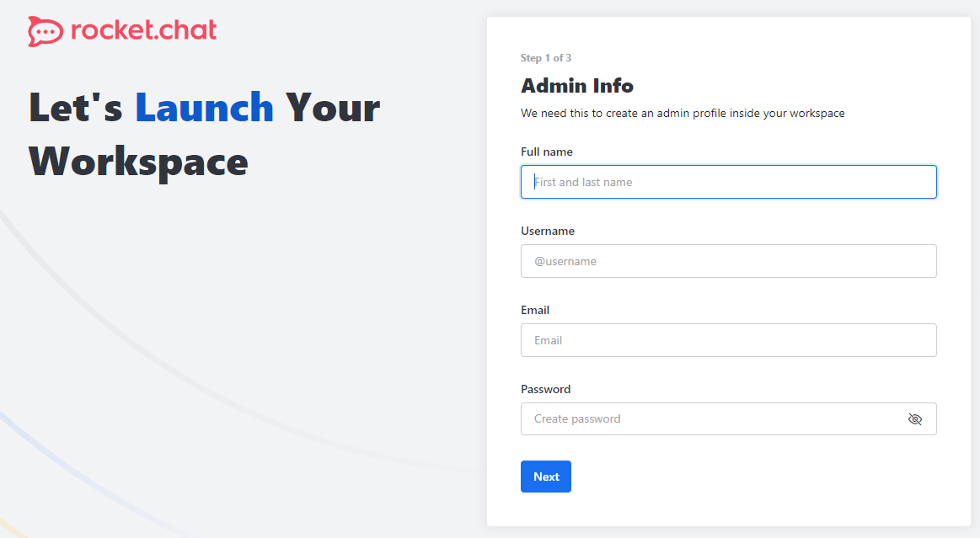Click the word "Let's" in the headline
Screen dimensions: 980x538
tap(76, 108)
